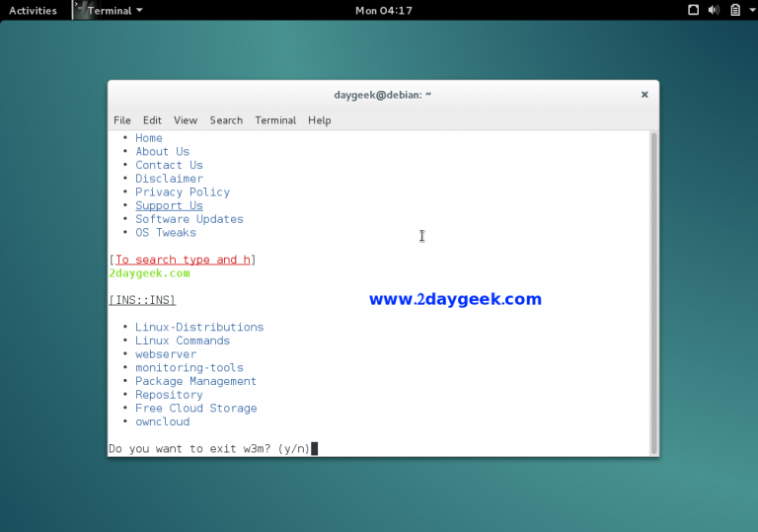Viewport: 758px width, 532px height.
Task: Close the terminal window with the X
Action: 644,95
